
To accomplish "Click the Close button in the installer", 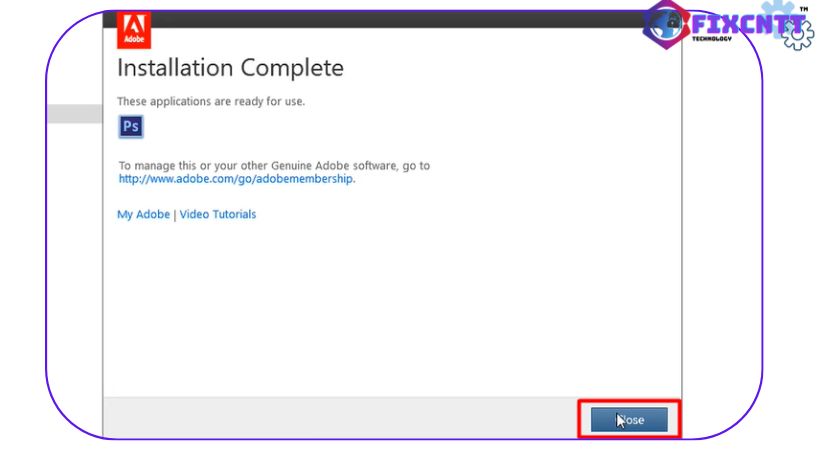I will 629,420.
